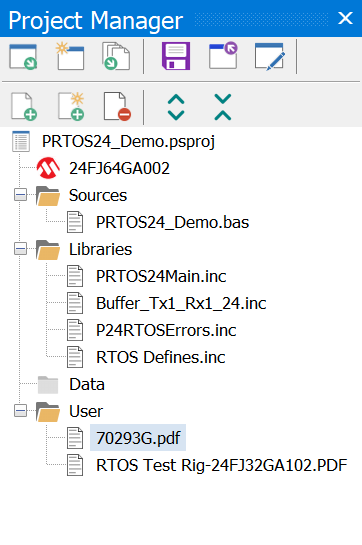362x545 pixels.
Task: Click the project window icon with blue pencil
Action: coord(270,56)
